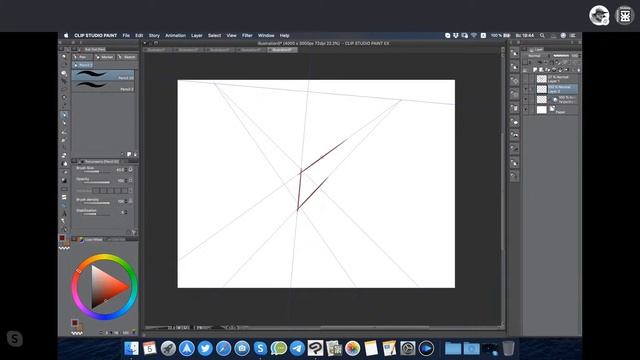
Task: Open the Edit menu
Action: [x=139, y=36]
